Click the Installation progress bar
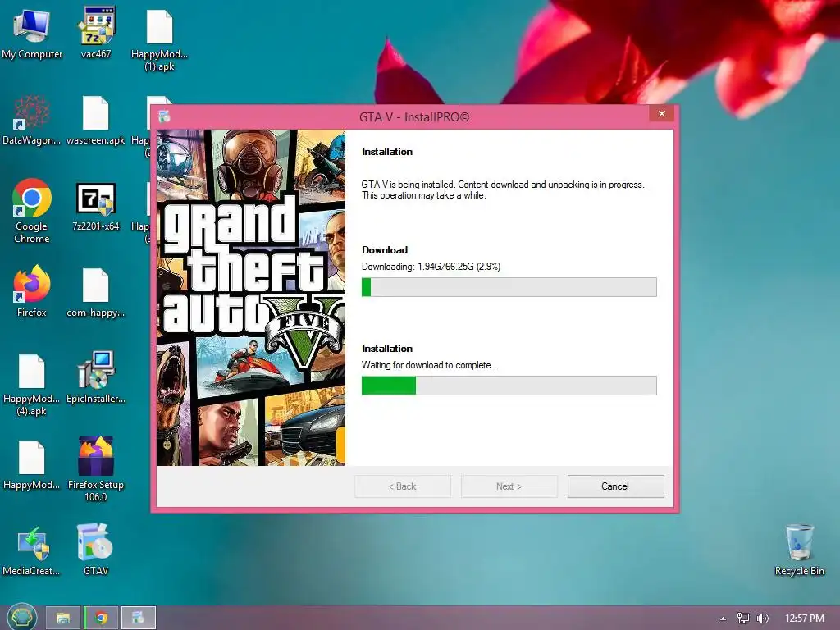This screenshot has height=630, width=840. [x=509, y=386]
